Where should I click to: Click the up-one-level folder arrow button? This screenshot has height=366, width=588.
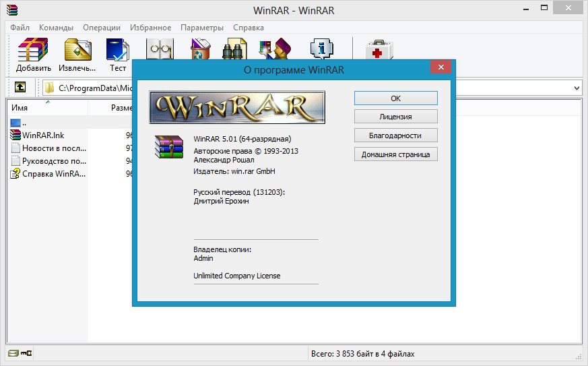(20, 88)
